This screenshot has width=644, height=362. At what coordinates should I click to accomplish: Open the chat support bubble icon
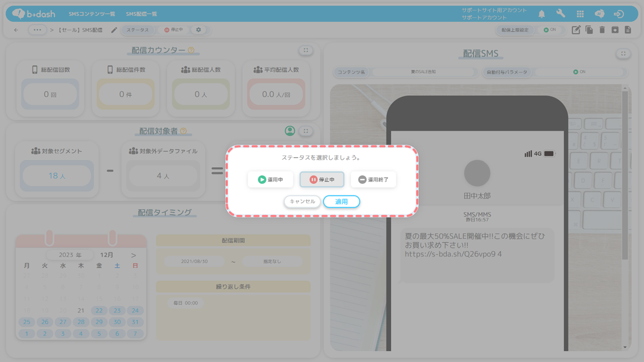click(x=599, y=14)
